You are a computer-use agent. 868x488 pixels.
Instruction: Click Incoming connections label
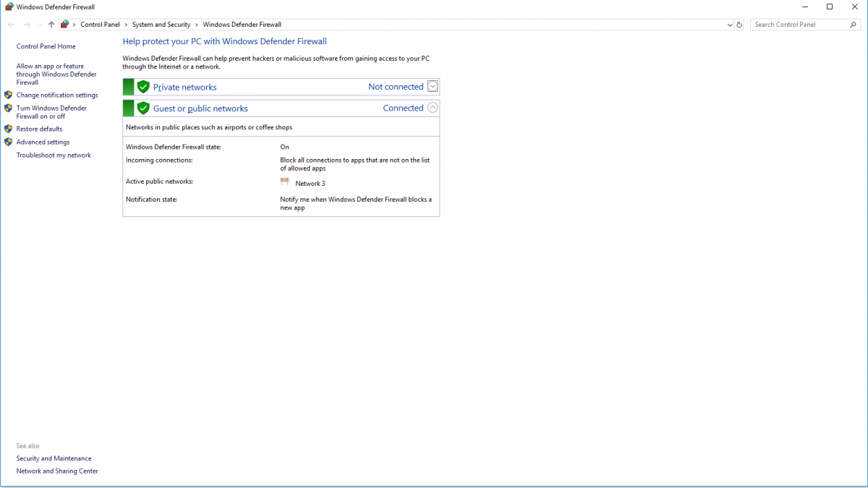point(159,160)
